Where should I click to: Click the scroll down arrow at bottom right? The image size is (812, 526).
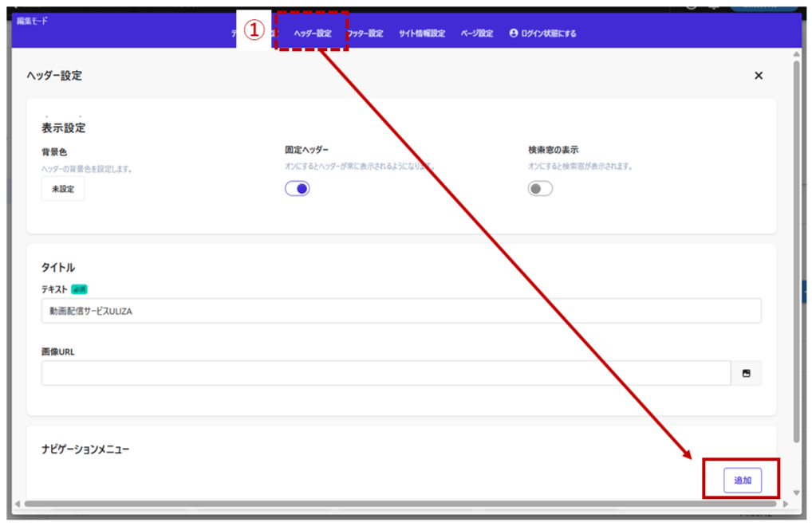pos(796,493)
